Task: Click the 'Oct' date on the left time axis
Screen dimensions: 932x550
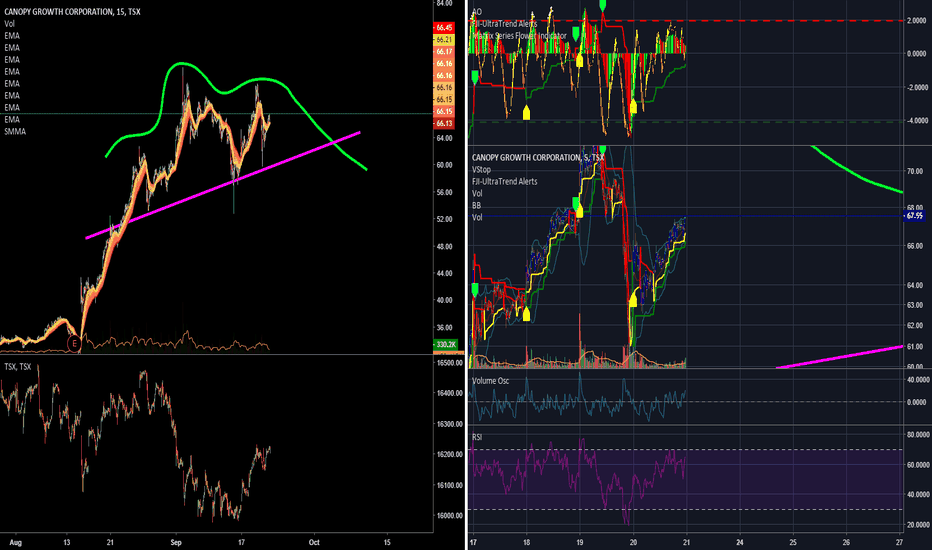Action: click(314, 542)
